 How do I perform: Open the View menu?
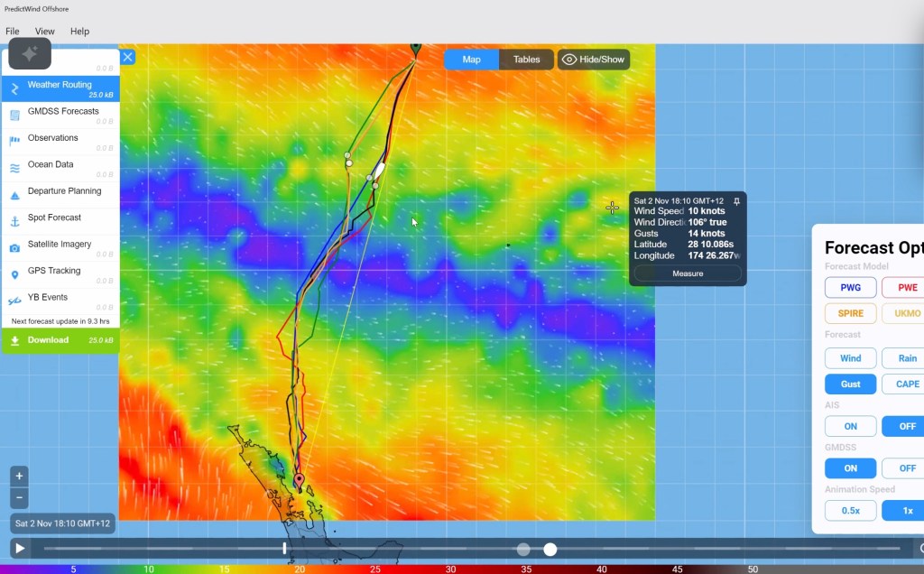coord(44,32)
